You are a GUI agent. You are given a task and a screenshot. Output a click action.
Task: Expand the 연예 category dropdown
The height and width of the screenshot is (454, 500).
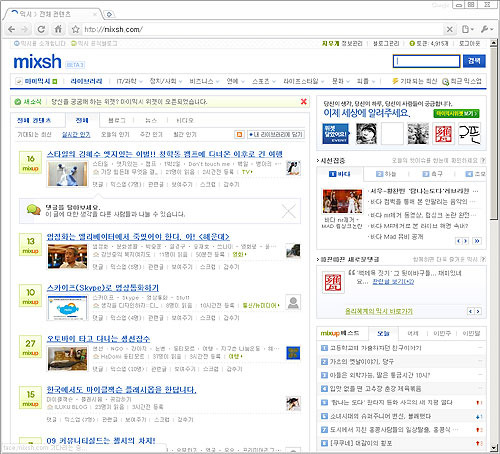pos(243,82)
